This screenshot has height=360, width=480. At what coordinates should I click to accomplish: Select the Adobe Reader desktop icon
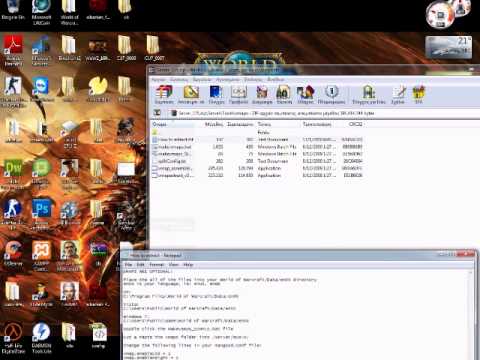(13, 50)
